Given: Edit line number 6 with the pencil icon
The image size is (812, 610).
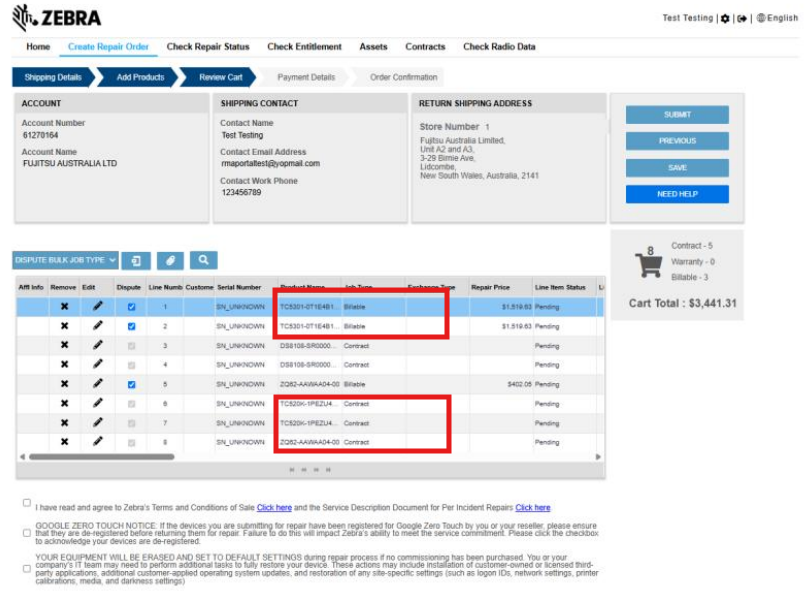Looking at the screenshot, I should [x=97, y=403].
